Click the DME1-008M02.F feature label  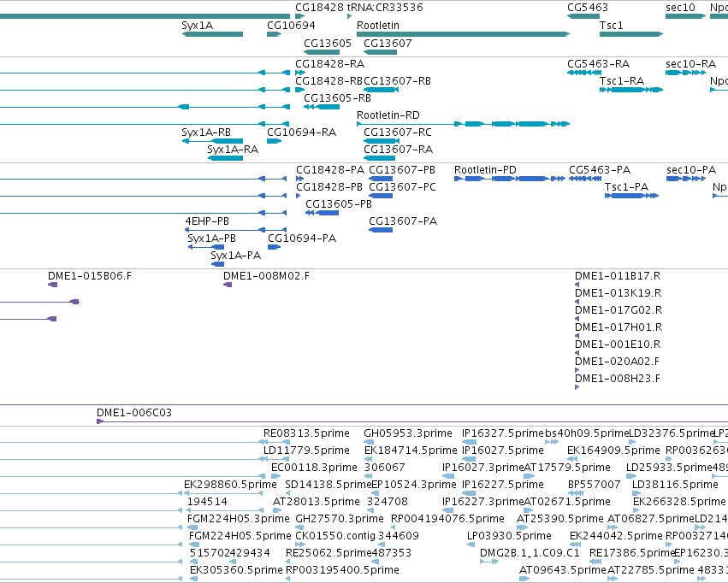[266, 276]
